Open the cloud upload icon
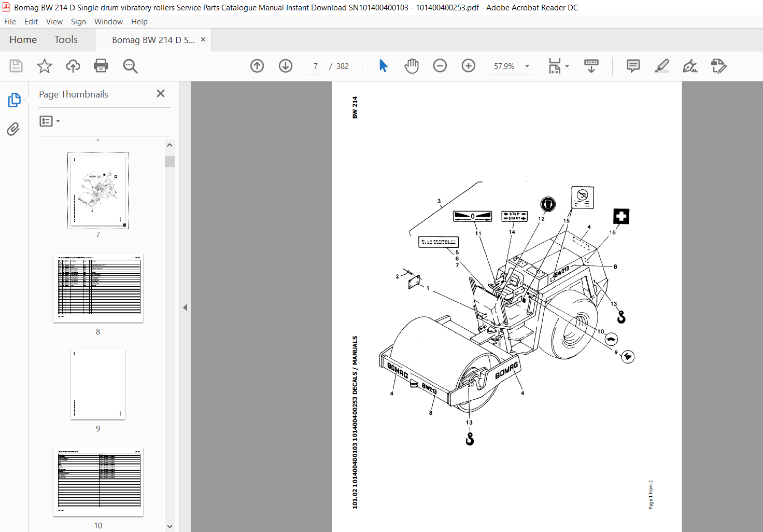This screenshot has height=532, width=763. pyautogui.click(x=73, y=66)
